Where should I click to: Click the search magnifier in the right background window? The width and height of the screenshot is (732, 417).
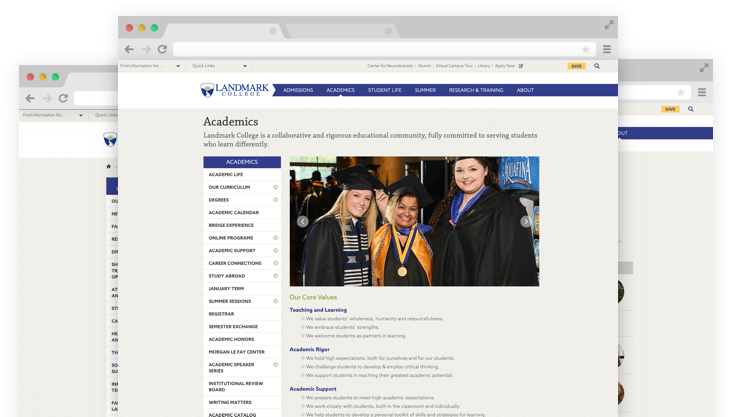point(690,109)
